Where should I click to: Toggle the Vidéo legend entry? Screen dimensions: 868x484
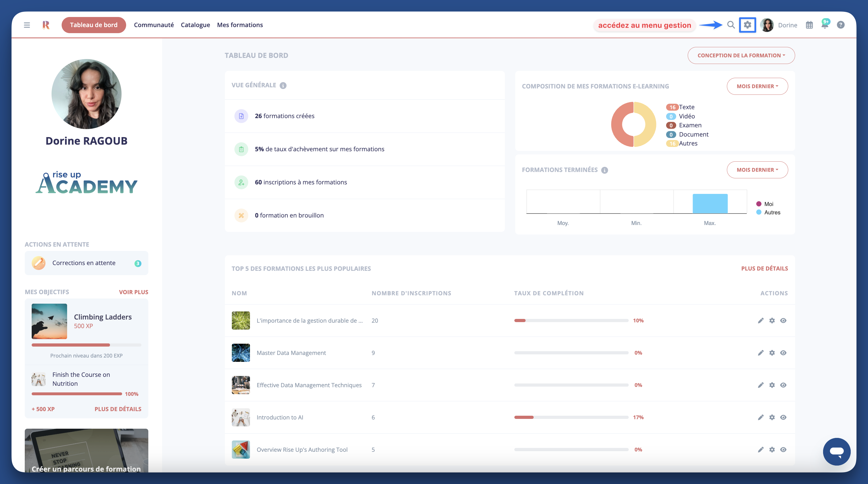coord(680,116)
